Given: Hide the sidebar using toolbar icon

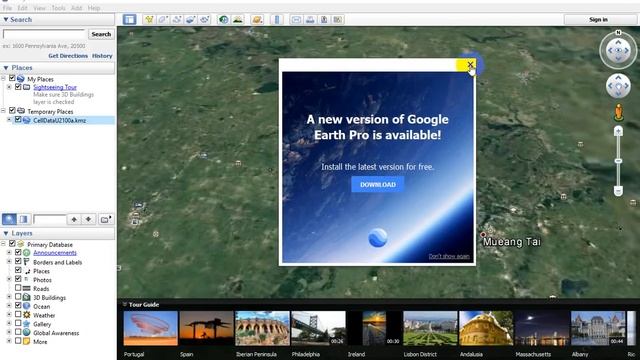Looking at the screenshot, I should pos(129,19).
